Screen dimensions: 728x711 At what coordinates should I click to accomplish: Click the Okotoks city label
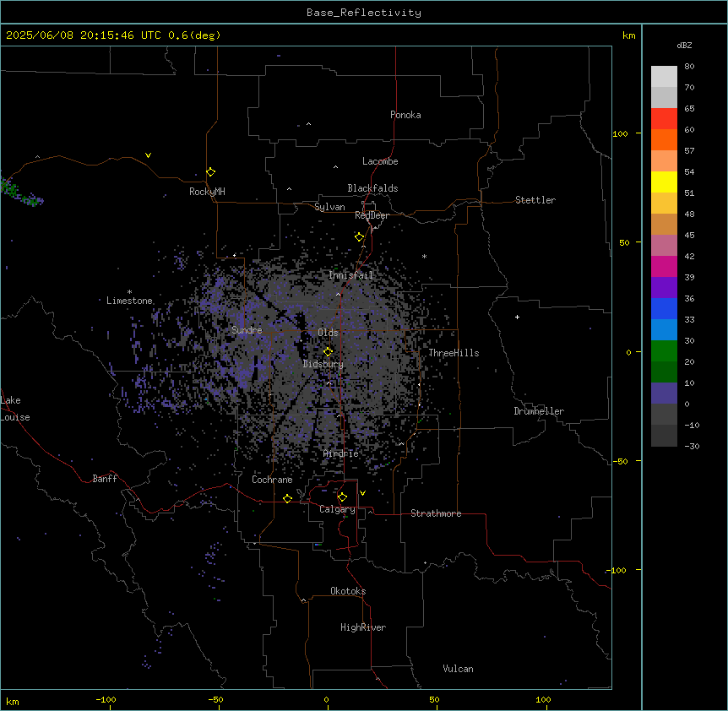(348, 591)
